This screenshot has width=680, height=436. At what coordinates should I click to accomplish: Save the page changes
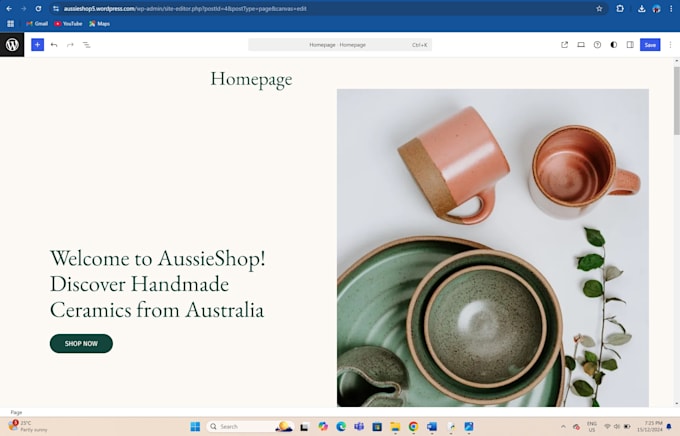tap(650, 45)
